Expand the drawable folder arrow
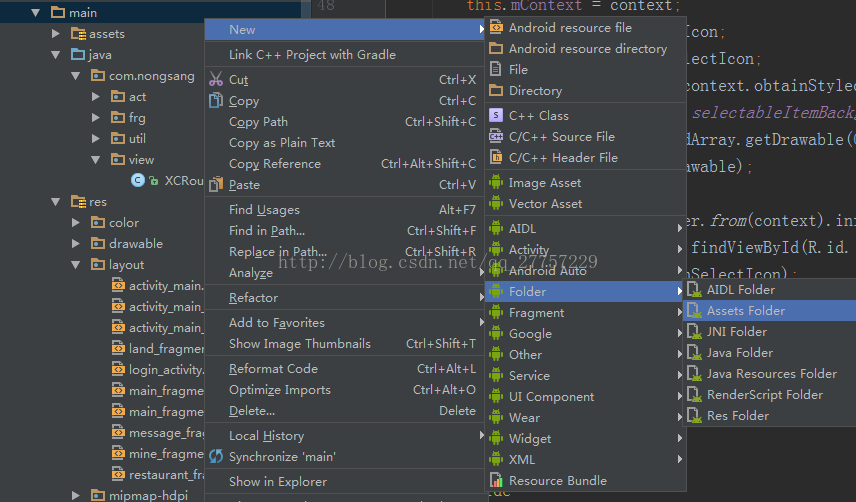The height and width of the screenshot is (502, 856). click(x=76, y=243)
